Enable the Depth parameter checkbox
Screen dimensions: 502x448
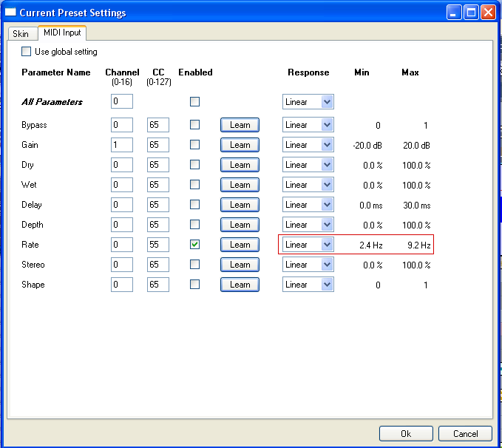tap(194, 225)
